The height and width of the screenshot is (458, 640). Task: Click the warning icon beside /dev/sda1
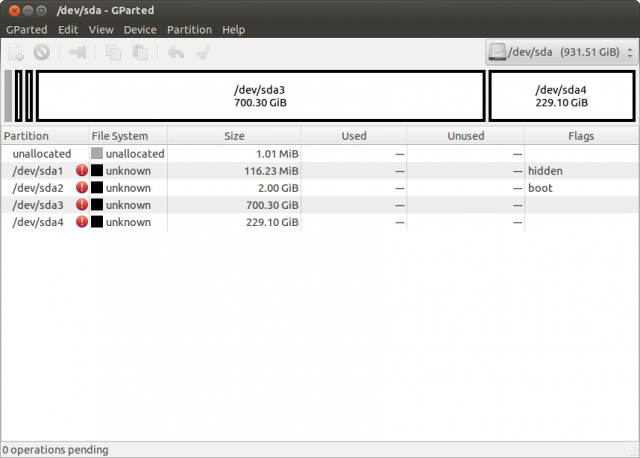click(82, 171)
